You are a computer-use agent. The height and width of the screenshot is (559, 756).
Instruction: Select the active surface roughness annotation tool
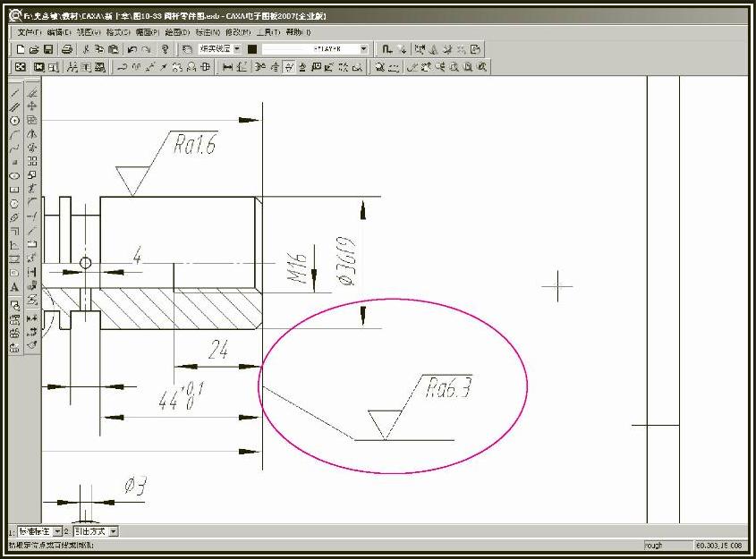(288, 67)
